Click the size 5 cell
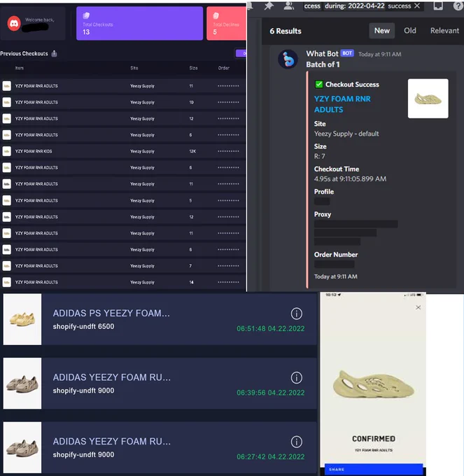Viewport: 464px width, 476px height. pyautogui.click(x=190, y=201)
